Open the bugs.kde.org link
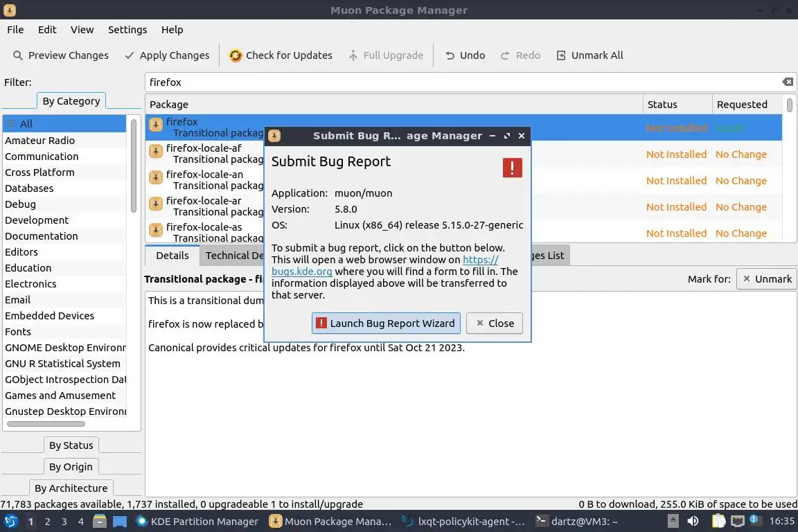 click(x=302, y=272)
